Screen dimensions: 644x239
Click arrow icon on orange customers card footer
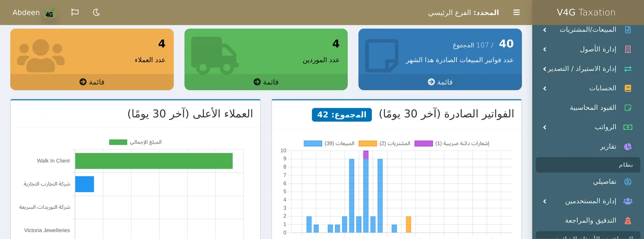83,82
